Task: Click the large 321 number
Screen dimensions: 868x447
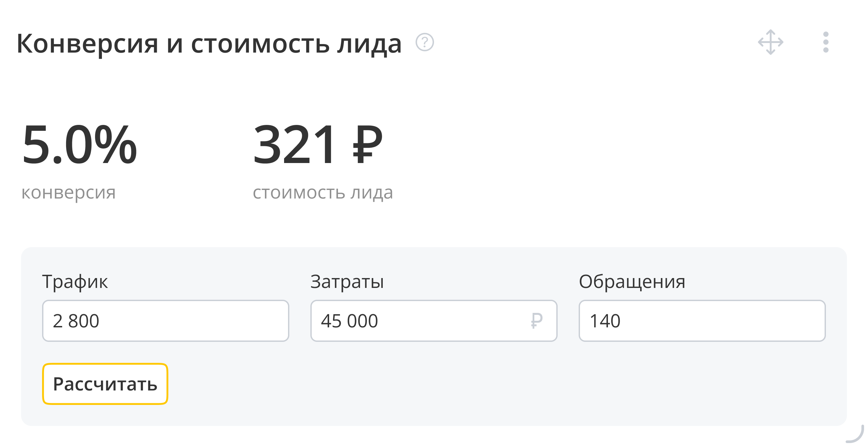Action: point(295,145)
